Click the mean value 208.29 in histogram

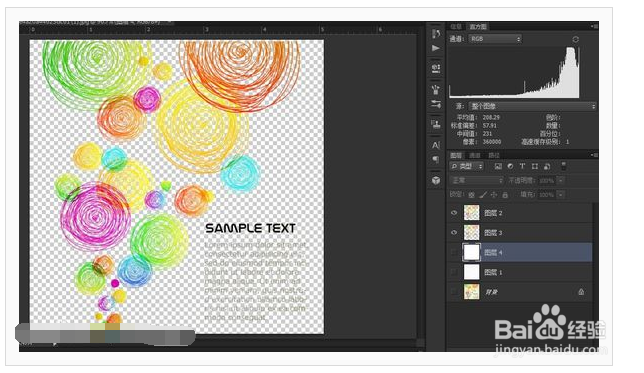491,117
